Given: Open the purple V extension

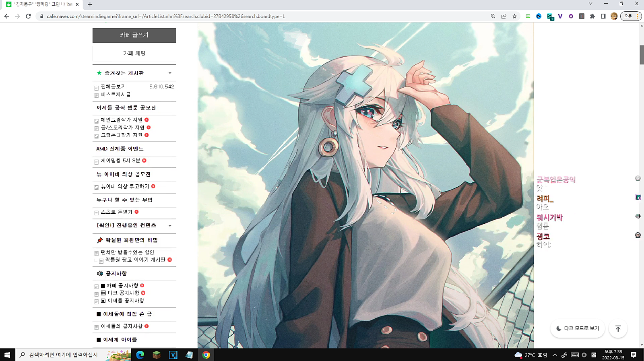Looking at the screenshot, I should (560, 16).
